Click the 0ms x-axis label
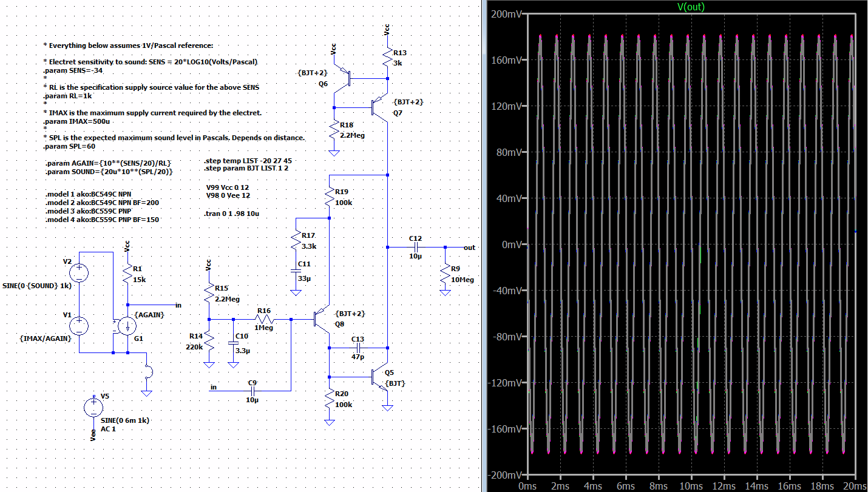The height and width of the screenshot is (492, 868). click(528, 486)
